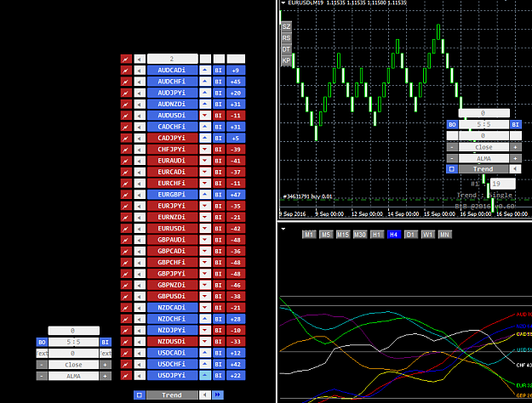
Task: Click the left arrow button beside GBPJPYi
Action: click(x=140, y=274)
